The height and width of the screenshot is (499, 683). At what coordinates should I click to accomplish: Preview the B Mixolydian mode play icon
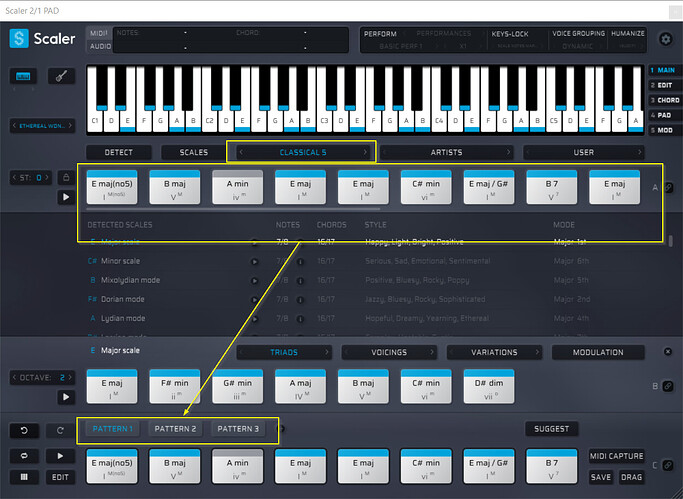tap(255, 281)
